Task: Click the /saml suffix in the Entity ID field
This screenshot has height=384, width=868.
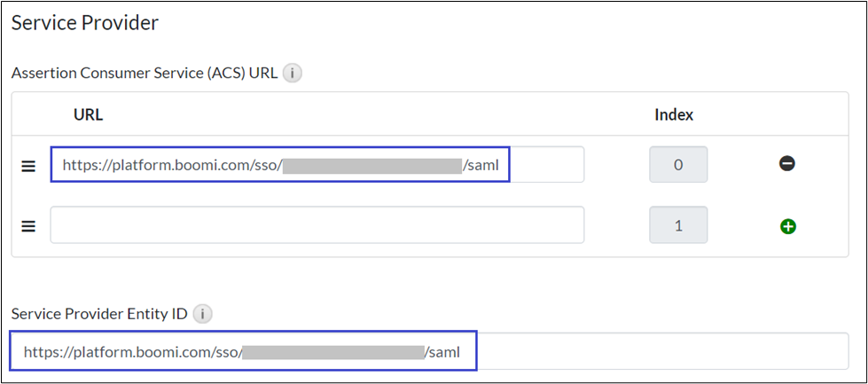Action: coord(443,352)
